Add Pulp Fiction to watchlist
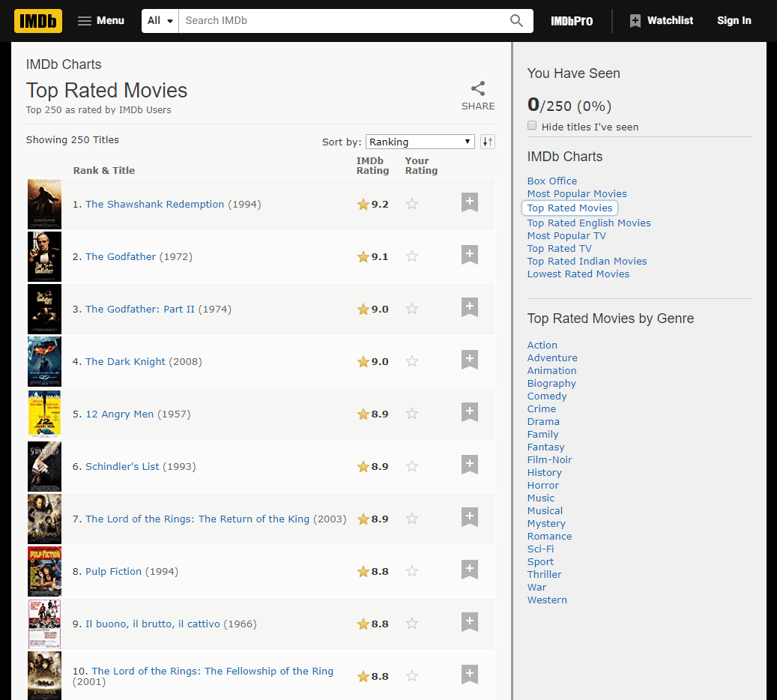Image resolution: width=777 pixels, height=700 pixels. point(470,570)
